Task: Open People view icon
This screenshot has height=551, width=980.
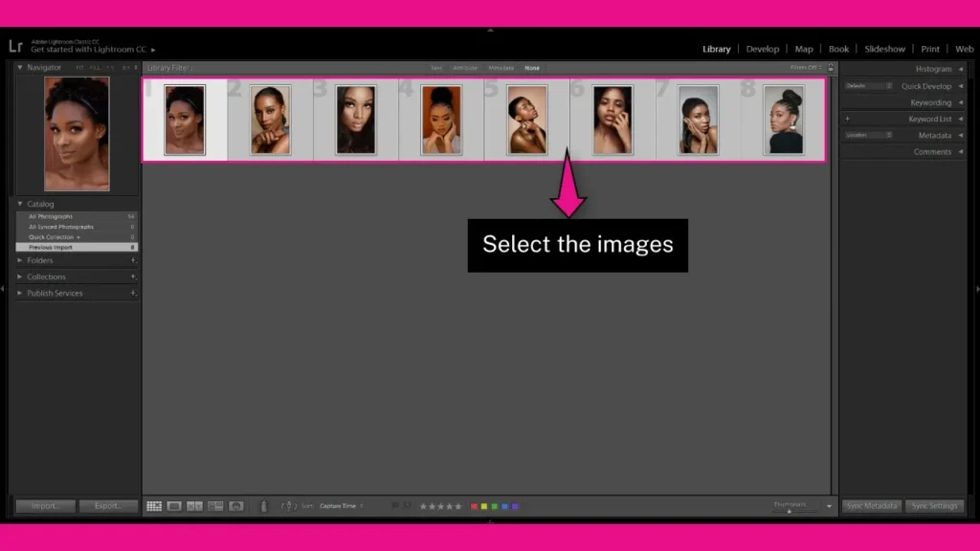Action: tap(235, 506)
